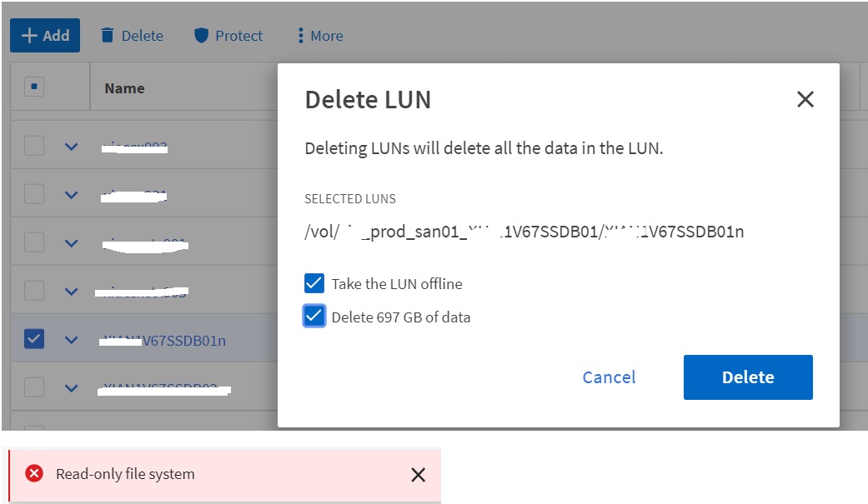The width and height of the screenshot is (868, 504).
Task: Close the Delete LUN dialog
Action: [x=805, y=100]
